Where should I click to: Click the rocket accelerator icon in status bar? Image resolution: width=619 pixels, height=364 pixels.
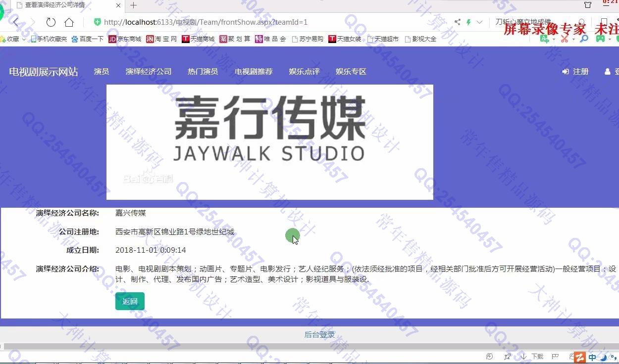point(508,357)
